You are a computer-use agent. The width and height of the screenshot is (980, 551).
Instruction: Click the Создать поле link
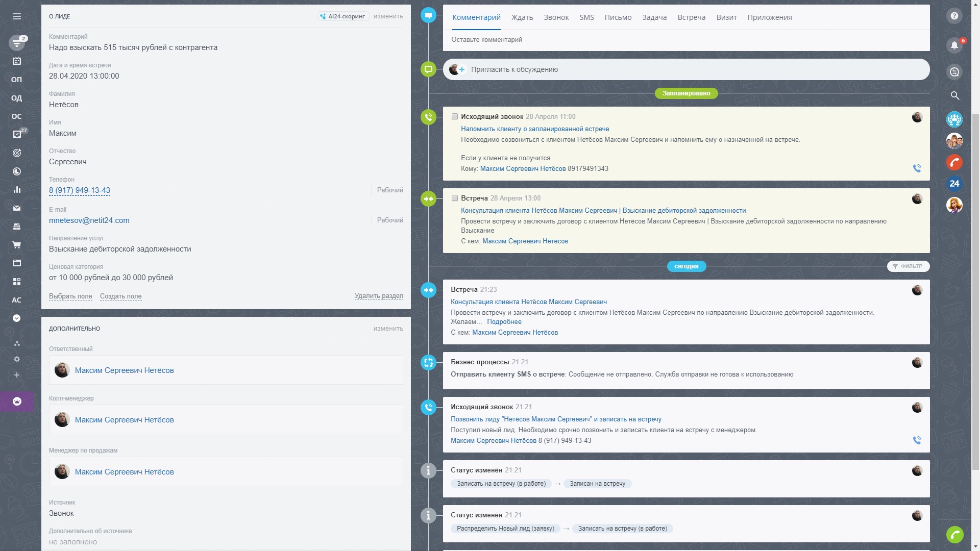click(x=120, y=296)
